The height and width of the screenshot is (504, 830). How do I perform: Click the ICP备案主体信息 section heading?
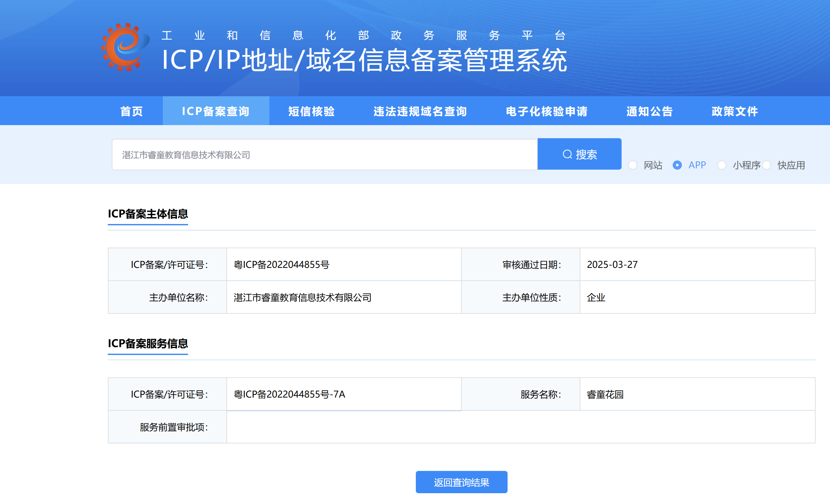(x=147, y=214)
